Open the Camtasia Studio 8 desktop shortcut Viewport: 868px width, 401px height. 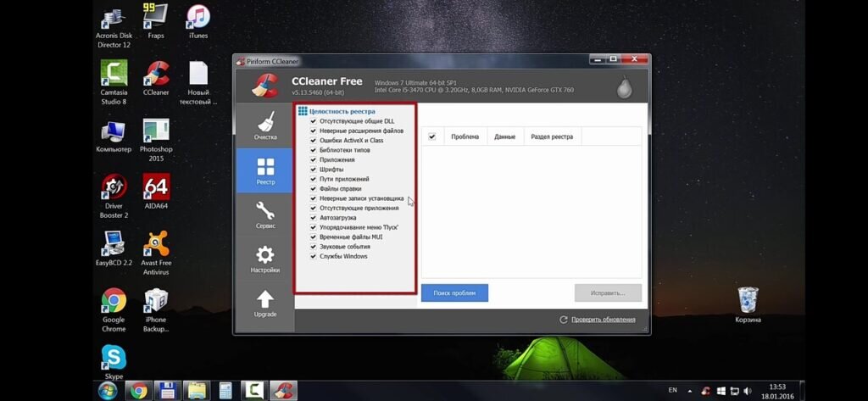pyautogui.click(x=114, y=82)
